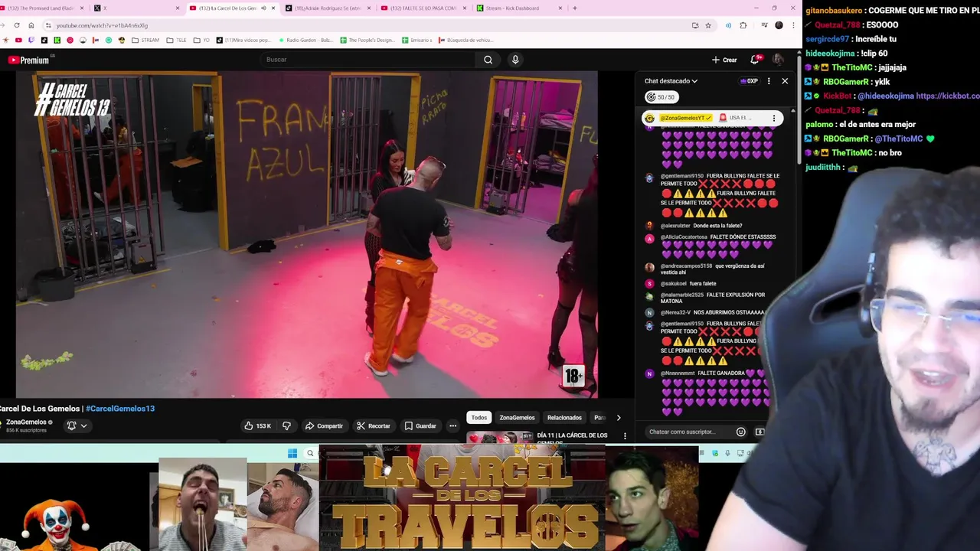
Task: Open the Mira vídeos pop TikTok bookmark
Action: (x=243, y=40)
